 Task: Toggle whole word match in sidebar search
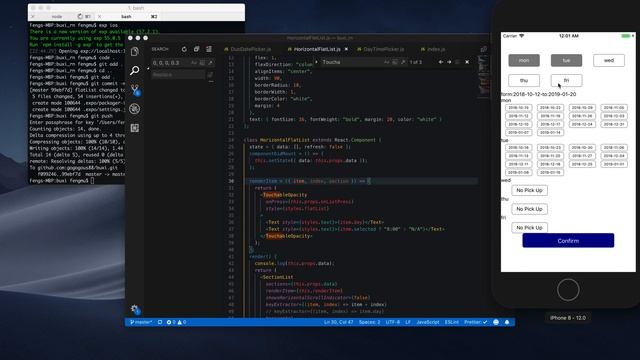[x=202, y=63]
